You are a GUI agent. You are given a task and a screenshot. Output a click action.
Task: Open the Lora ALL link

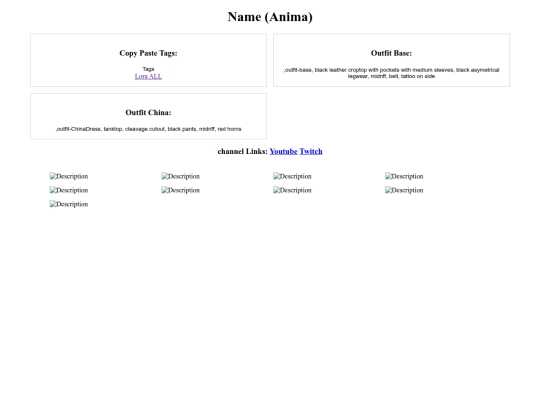click(x=148, y=76)
